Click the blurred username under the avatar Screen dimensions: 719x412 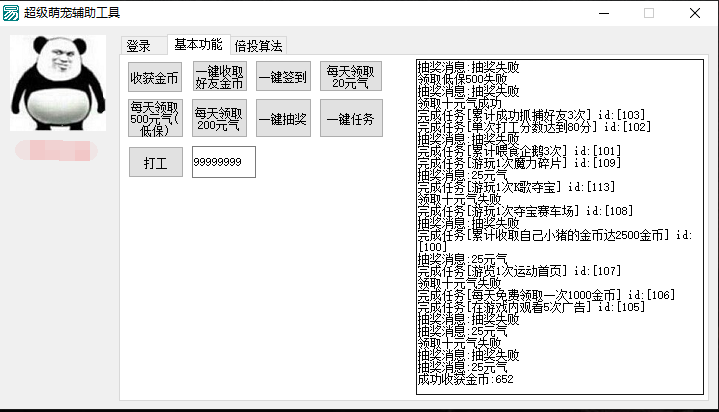pyautogui.click(x=56, y=151)
